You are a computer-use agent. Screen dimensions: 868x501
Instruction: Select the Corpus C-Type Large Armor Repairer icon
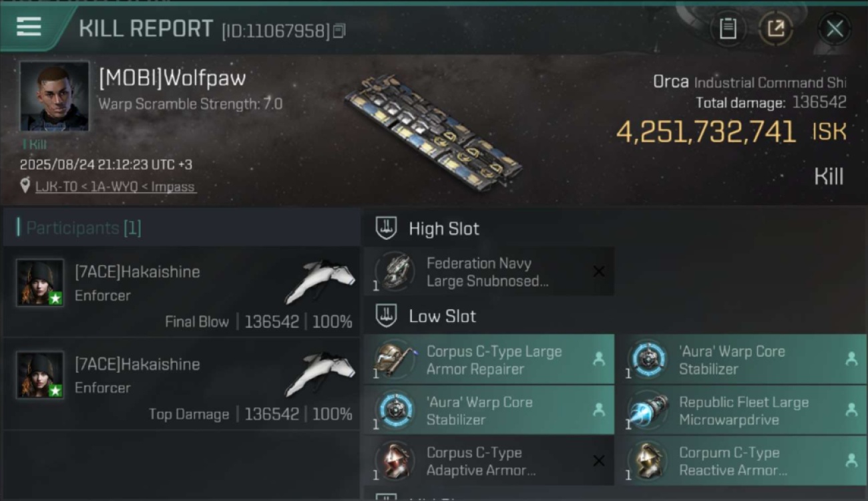[x=395, y=360]
